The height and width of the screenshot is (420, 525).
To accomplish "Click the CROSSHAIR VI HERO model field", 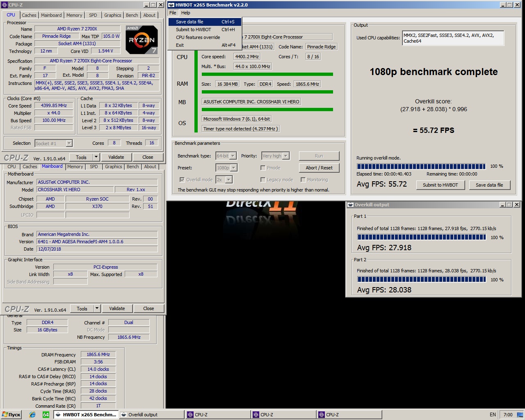I will click(75, 189).
